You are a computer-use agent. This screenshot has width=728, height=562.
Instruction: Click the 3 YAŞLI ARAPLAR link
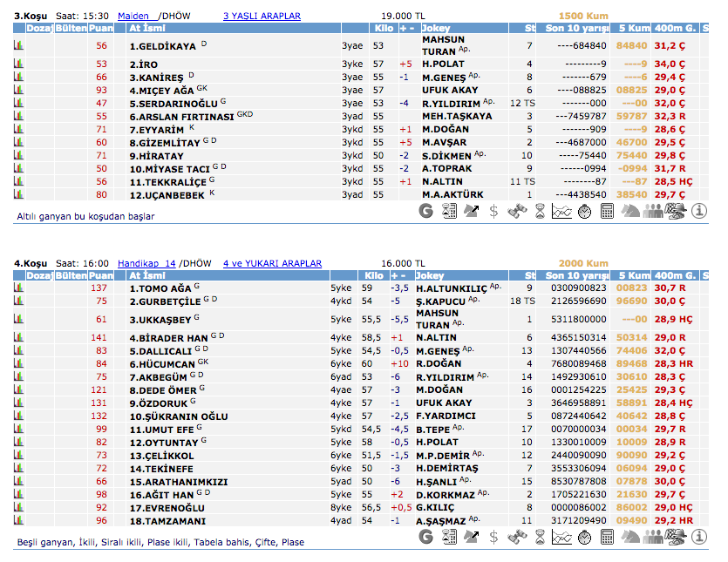[x=262, y=16]
